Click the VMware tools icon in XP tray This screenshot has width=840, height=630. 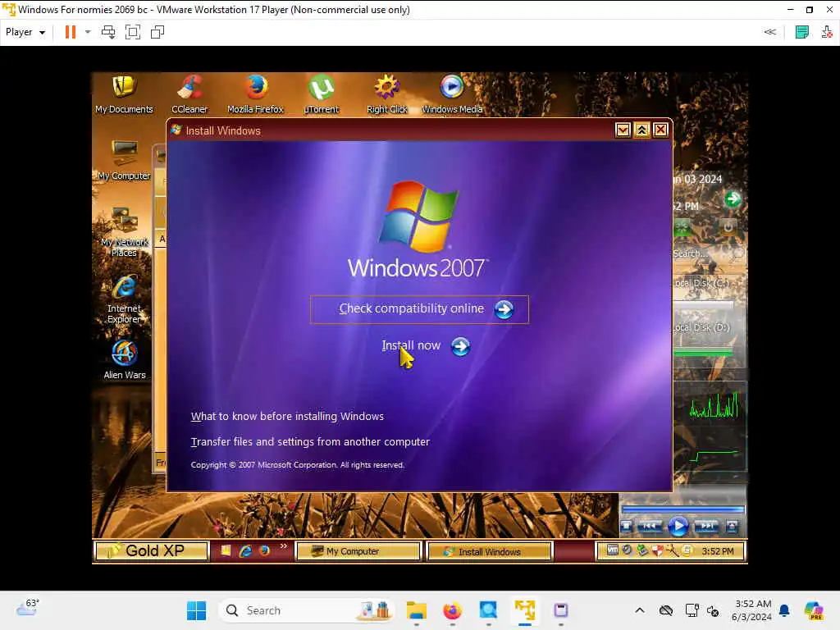612,550
